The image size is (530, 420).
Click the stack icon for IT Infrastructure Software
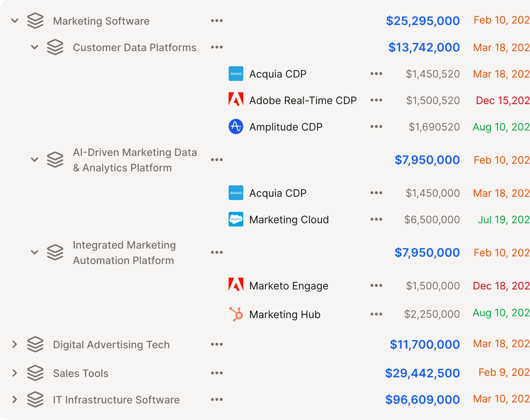click(x=35, y=399)
